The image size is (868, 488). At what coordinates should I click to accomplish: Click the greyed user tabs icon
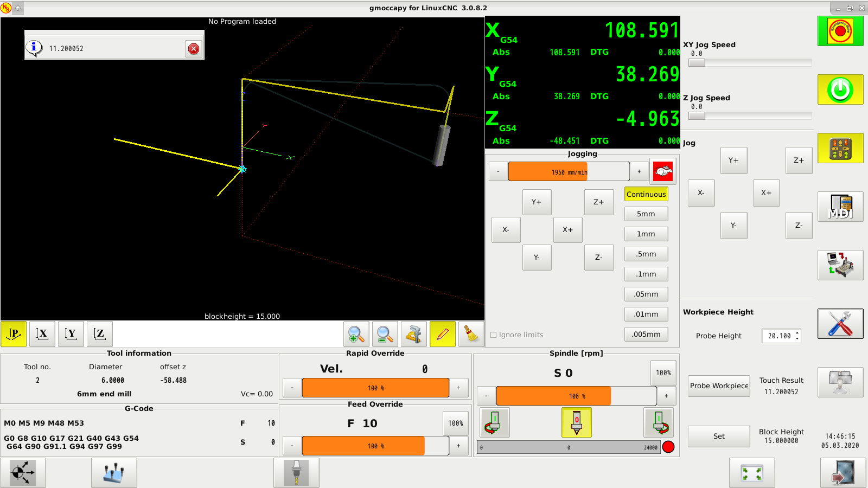tap(840, 382)
